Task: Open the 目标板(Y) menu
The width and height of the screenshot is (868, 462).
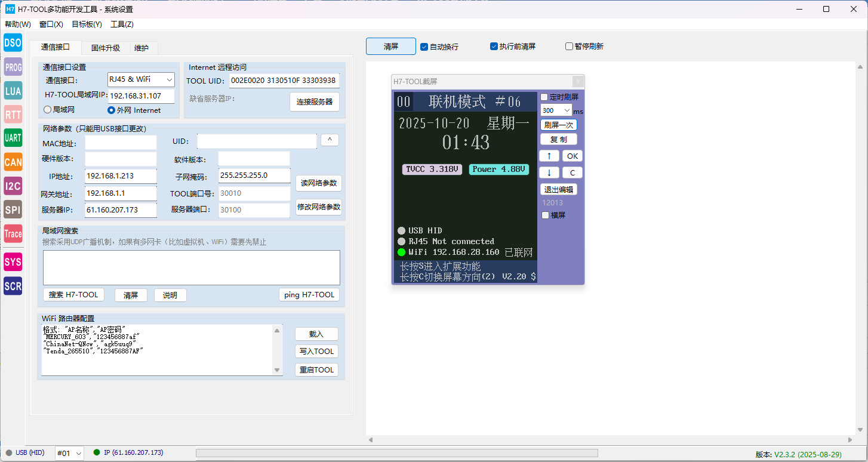Action: [87, 24]
